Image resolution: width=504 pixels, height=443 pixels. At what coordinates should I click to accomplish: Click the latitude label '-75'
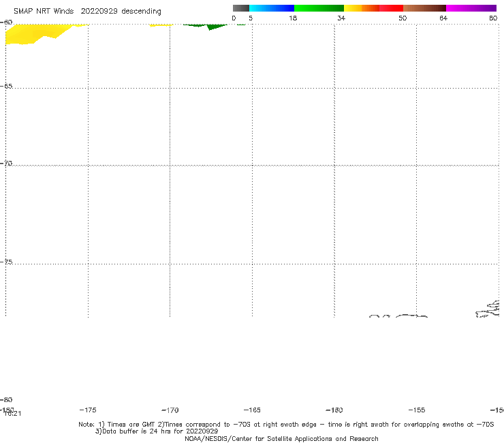[6, 262]
